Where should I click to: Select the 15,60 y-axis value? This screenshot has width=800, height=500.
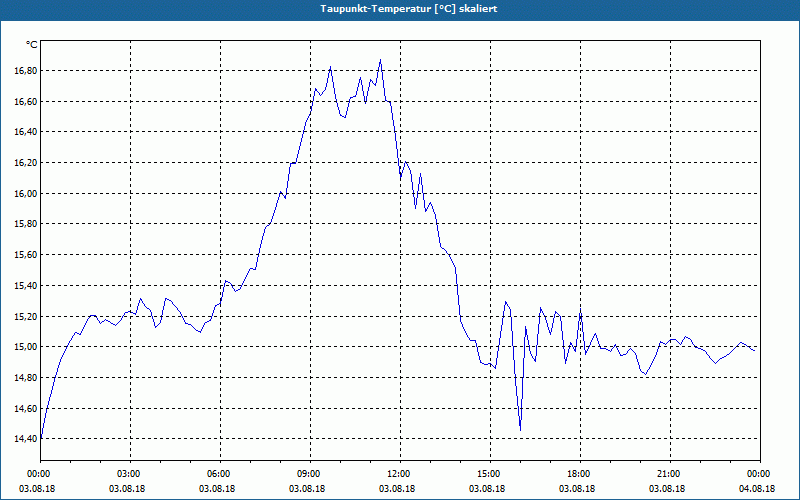pos(26,255)
